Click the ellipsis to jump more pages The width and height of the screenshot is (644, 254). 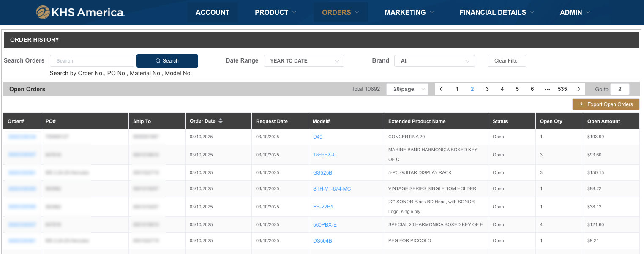point(547,89)
